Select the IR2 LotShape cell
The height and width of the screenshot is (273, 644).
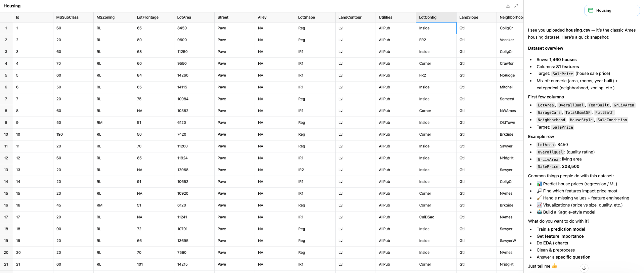pyautogui.click(x=315, y=170)
